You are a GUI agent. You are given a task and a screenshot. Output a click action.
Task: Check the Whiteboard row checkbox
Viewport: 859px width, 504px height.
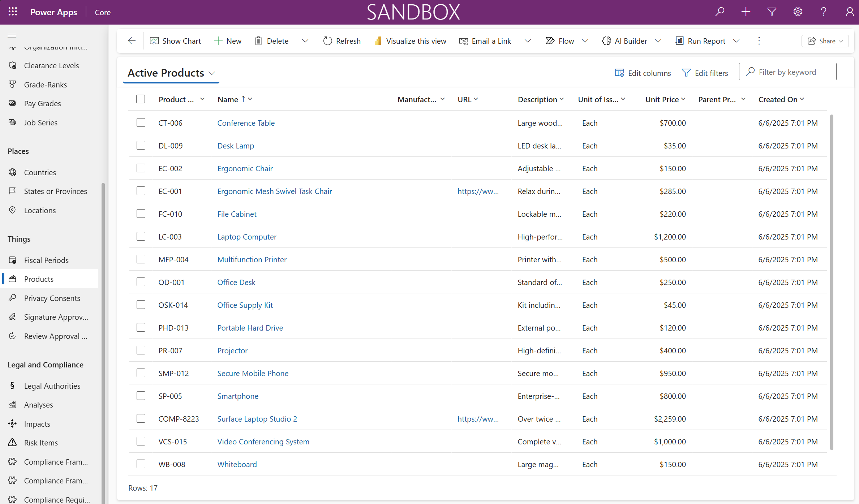141,464
